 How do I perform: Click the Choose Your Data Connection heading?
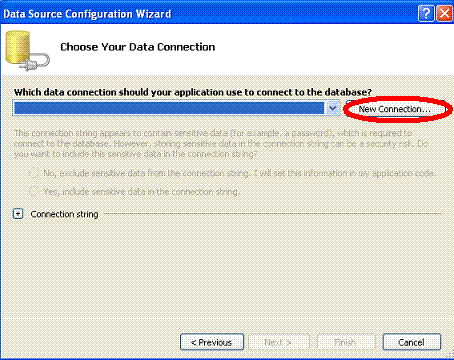click(138, 47)
